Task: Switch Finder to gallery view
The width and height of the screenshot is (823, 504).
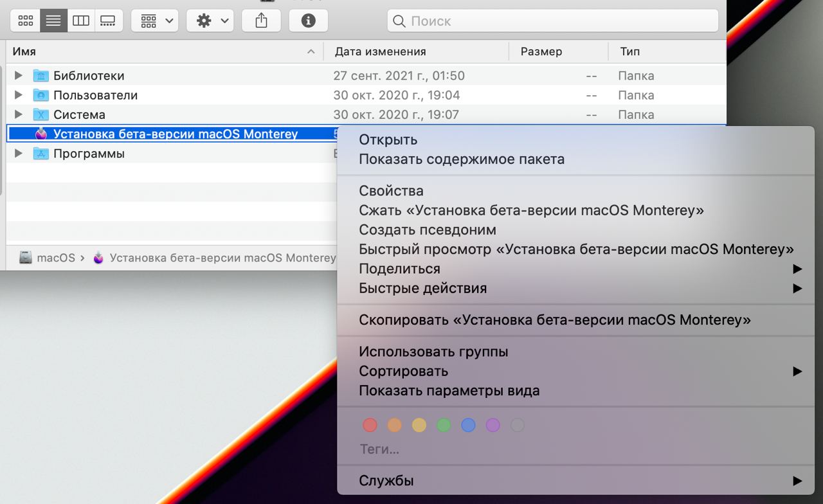Action: [109, 21]
